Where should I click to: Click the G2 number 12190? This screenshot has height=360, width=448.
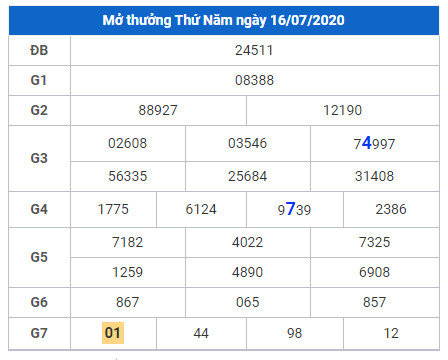tap(342, 110)
